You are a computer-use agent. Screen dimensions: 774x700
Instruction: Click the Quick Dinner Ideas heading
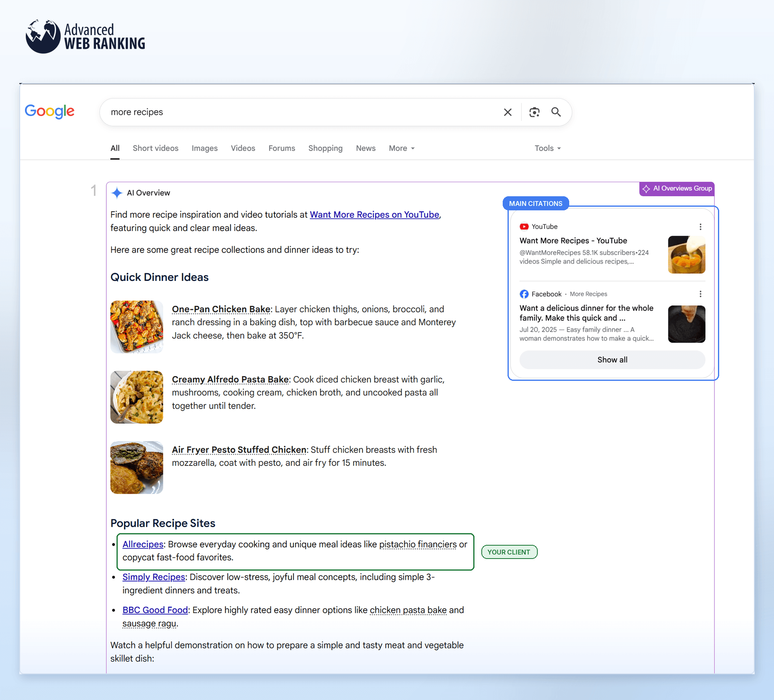(160, 277)
